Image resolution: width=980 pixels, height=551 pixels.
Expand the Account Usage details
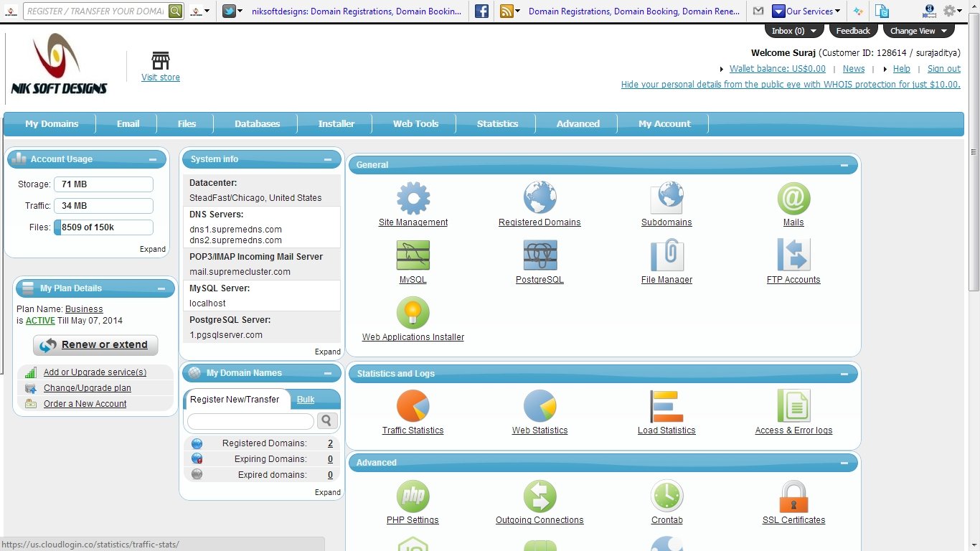153,249
